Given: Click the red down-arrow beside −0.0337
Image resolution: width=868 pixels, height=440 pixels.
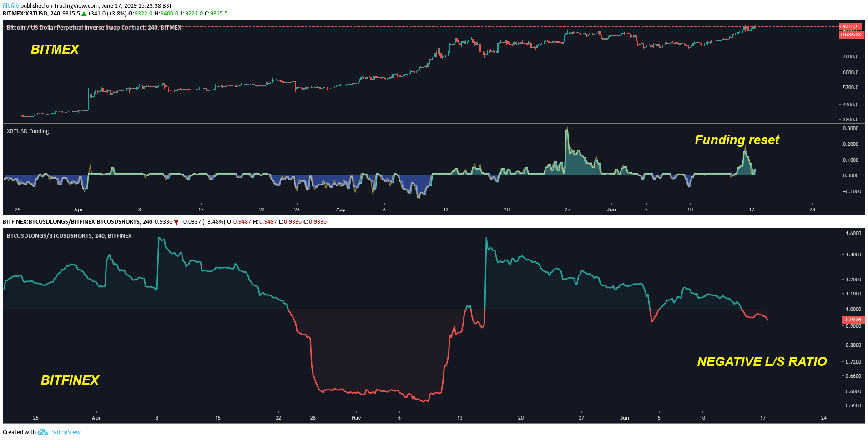Looking at the screenshot, I should coord(176,222).
